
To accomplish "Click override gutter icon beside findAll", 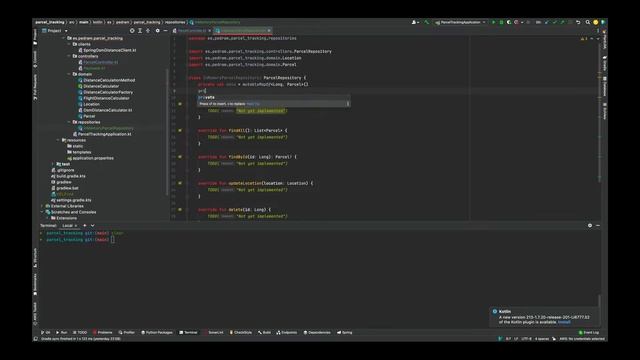I will 180,131.
